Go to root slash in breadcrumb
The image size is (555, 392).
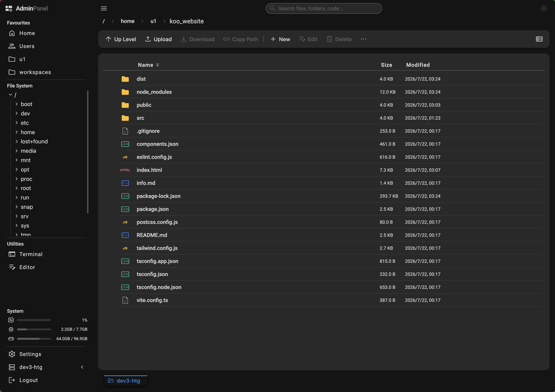(x=104, y=21)
